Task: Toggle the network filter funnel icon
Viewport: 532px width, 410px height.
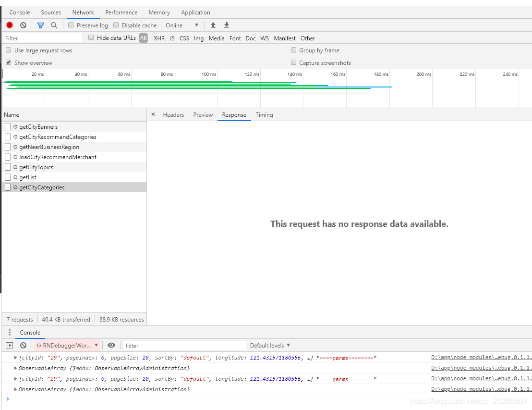Action: [41, 25]
